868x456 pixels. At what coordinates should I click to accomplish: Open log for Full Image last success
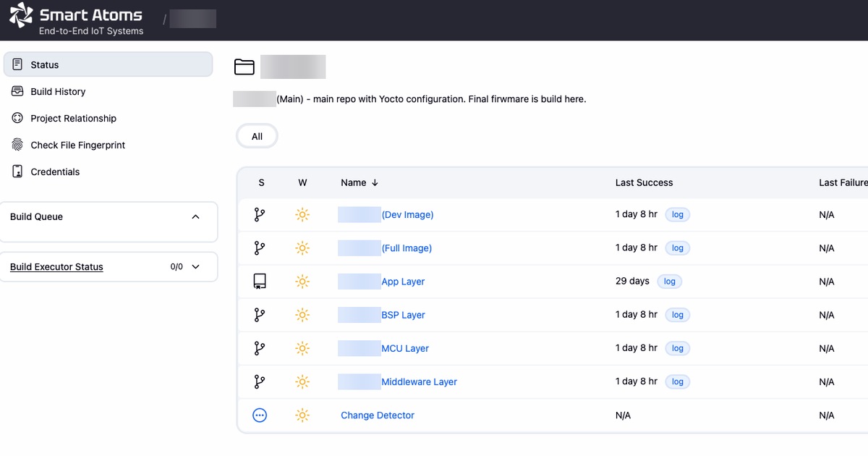coord(678,248)
